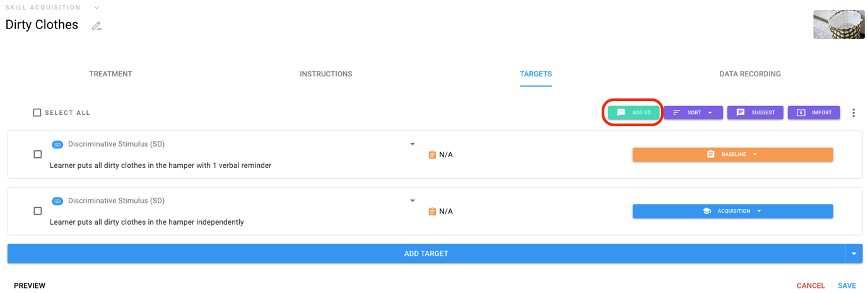Image resolution: width=868 pixels, height=293 pixels.
Task: Click the blue SD badge in second target
Action: click(57, 201)
